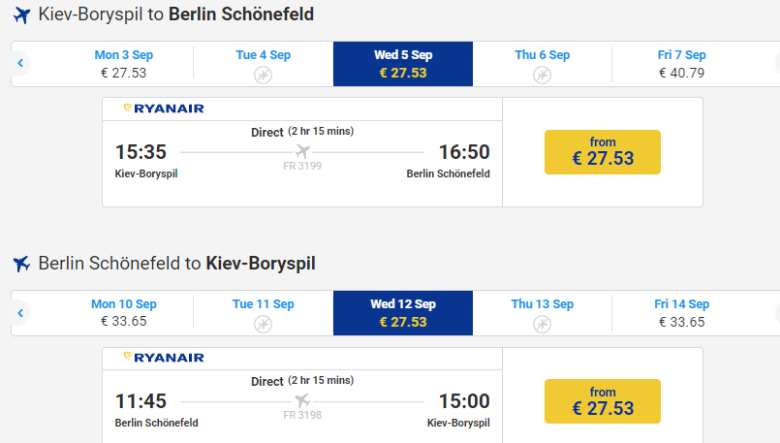Click the 15:35 Kiev-Boryspil outbound flight card

coord(302,152)
